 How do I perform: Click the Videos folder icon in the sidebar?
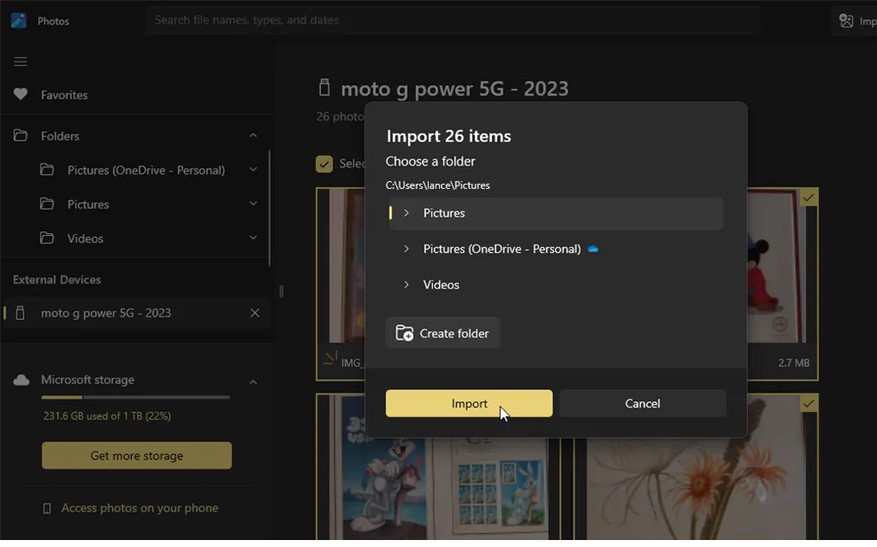click(47, 238)
